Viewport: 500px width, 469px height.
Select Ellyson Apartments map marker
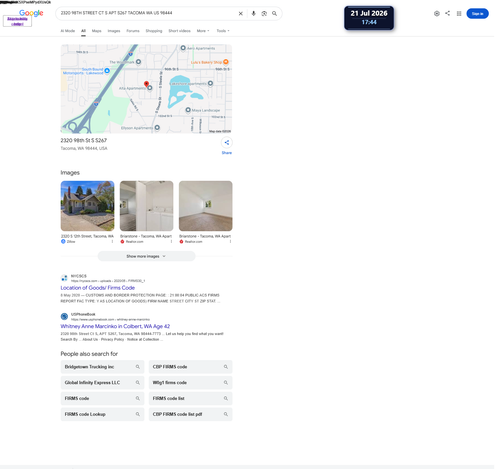coord(157,128)
